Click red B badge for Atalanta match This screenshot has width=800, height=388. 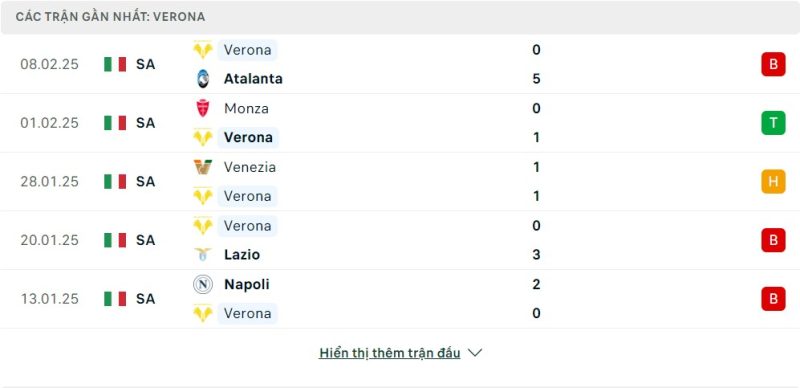773,64
